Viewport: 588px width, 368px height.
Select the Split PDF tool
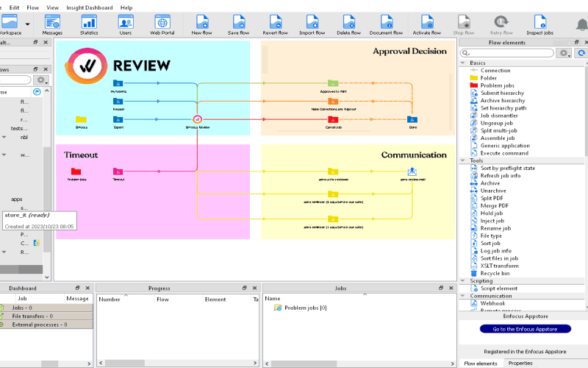491,198
